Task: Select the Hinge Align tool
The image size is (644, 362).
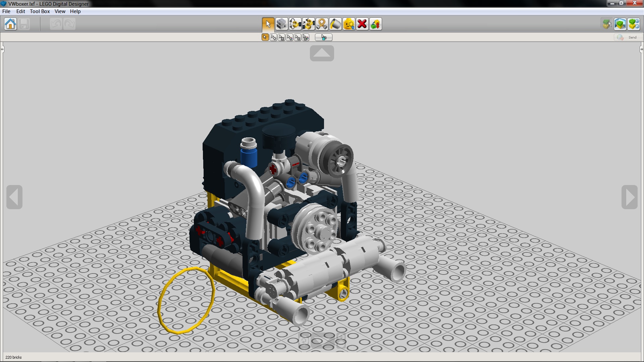Action: [x=308, y=24]
